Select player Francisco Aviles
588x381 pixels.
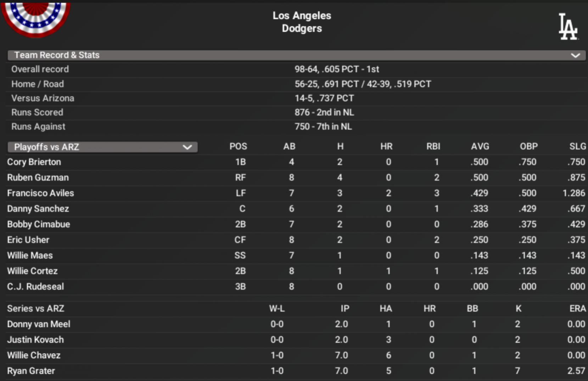[40, 193]
